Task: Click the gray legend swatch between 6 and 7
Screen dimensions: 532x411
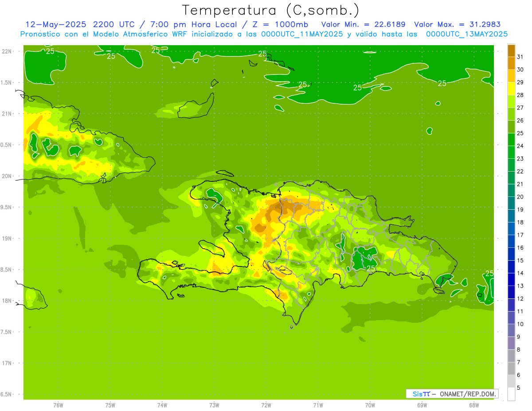Action: pyautogui.click(x=511, y=368)
